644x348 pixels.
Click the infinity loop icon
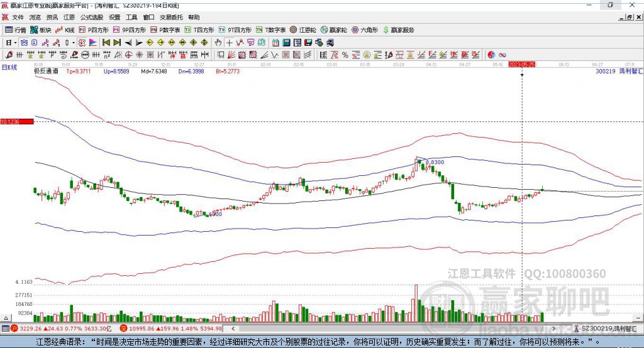(502, 55)
